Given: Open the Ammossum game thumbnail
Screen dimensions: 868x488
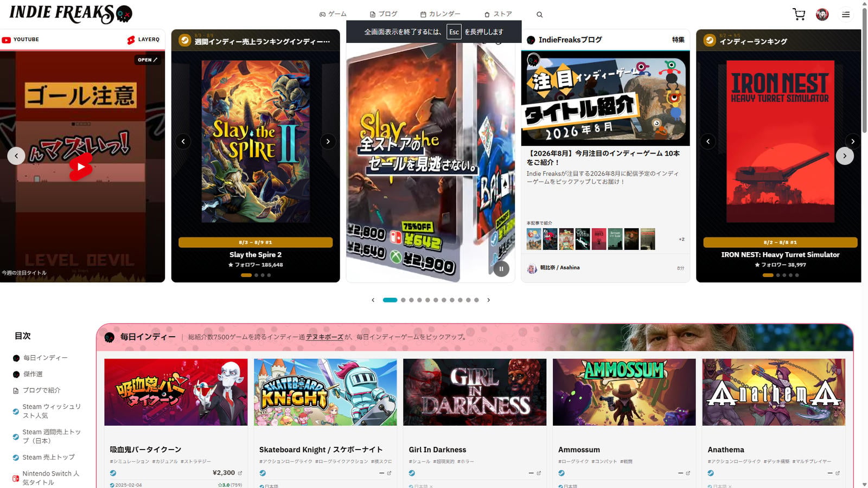Looking at the screenshot, I should [x=624, y=392].
